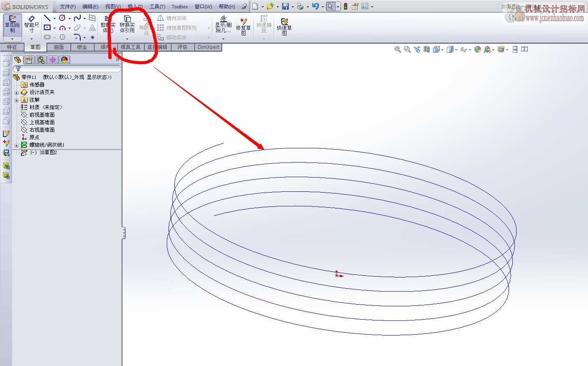Click the 转换实体引用 convert entities tool

[127, 25]
